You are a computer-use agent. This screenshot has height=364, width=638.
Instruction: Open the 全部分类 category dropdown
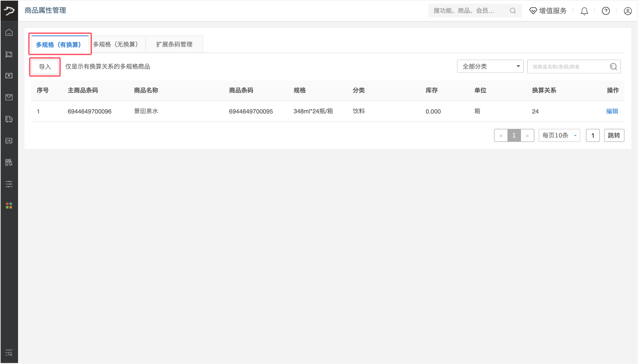pos(490,66)
